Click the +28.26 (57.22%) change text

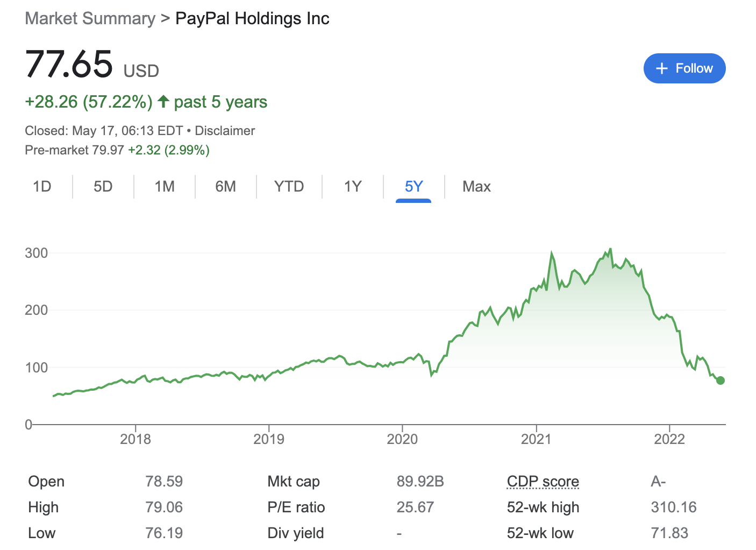tap(89, 102)
